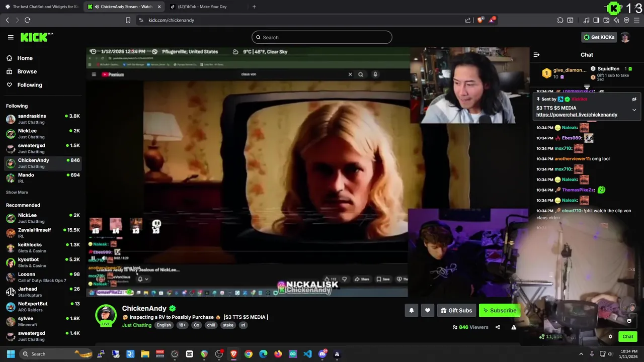
Task: Open top gifter give_diamon... leaderboard entry
Action: (x=563, y=73)
